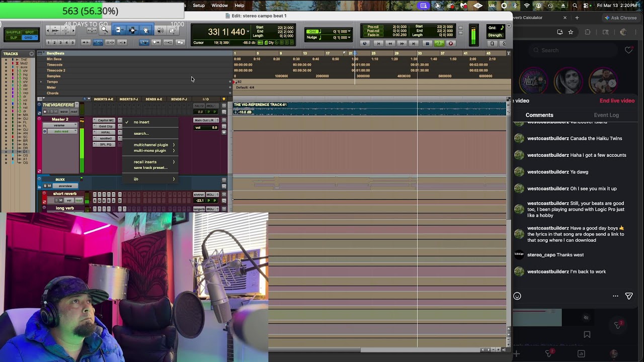Choose 'no insert' in the insert menu
Image resolution: width=644 pixels, height=362 pixels.
141,122
